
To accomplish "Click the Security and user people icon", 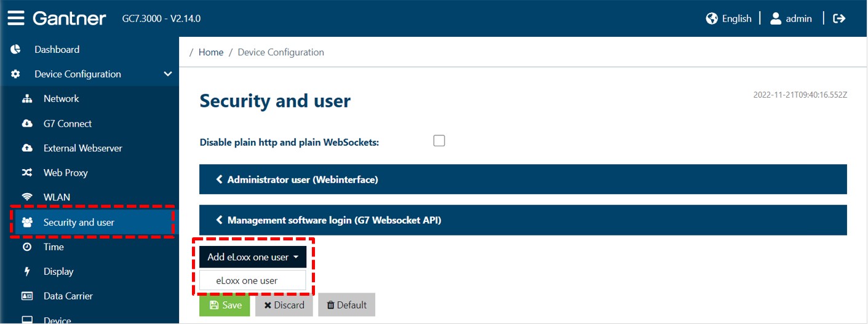I will point(27,223).
